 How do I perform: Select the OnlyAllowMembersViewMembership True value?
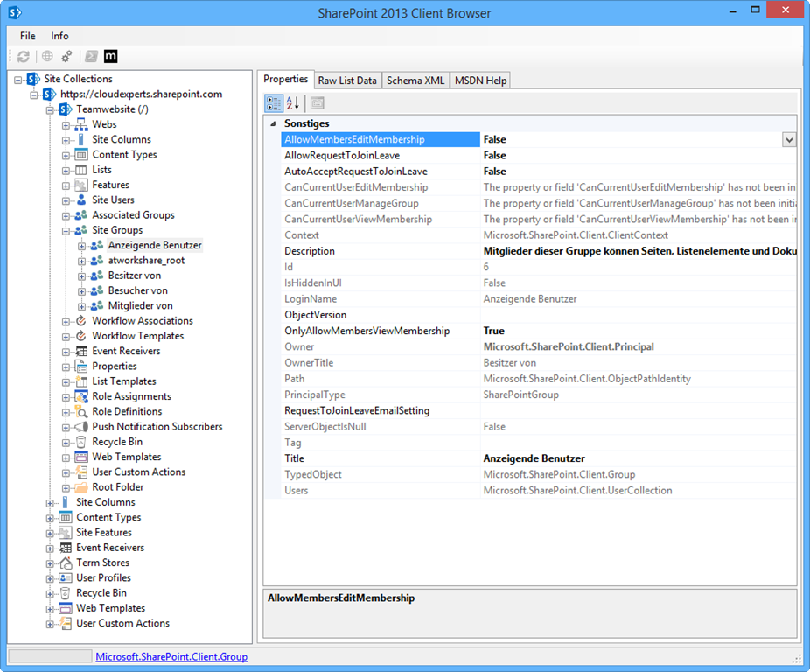[x=493, y=331]
